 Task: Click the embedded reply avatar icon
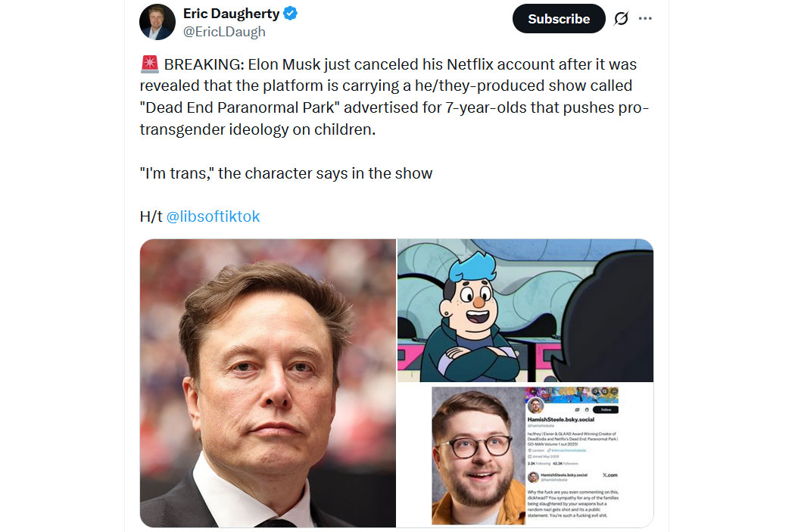533,478
